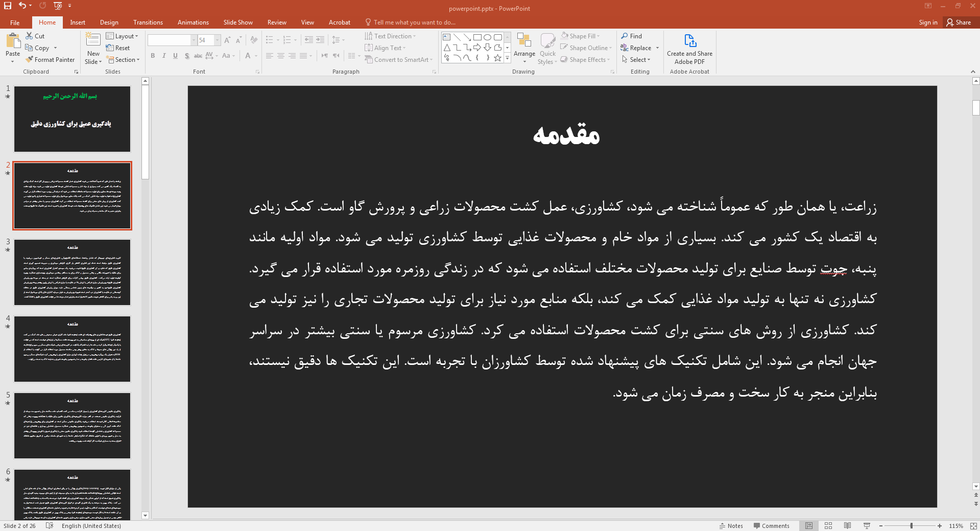Click the zoom slider handle
This screenshot has width=980, height=531.
(911, 526)
